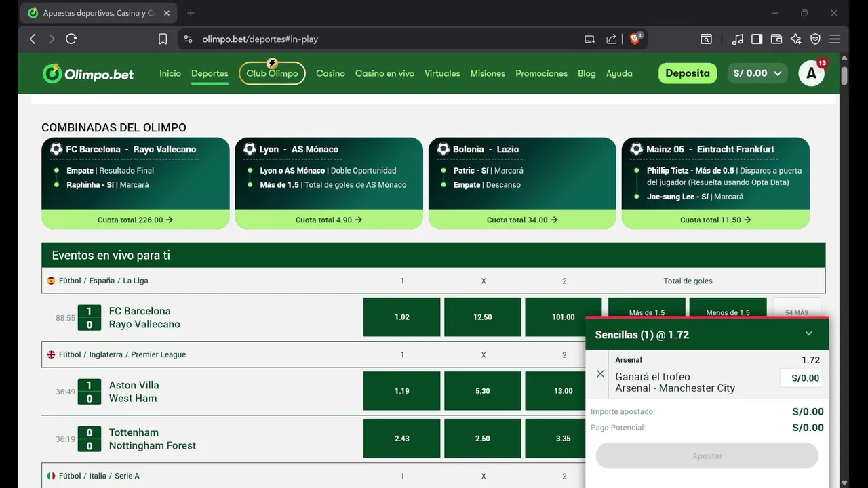The height and width of the screenshot is (488, 868).
Task: Pick Aston Villa draw odds 5.30
Action: click(x=483, y=391)
